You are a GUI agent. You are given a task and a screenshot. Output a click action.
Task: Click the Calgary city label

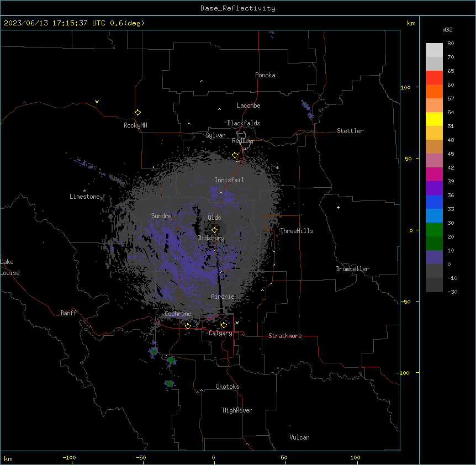[220, 333]
